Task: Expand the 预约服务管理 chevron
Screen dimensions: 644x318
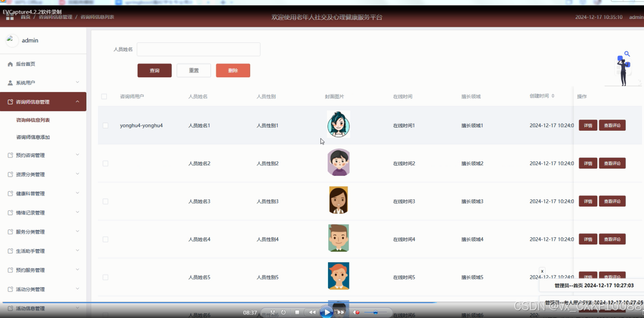Action: click(78, 270)
